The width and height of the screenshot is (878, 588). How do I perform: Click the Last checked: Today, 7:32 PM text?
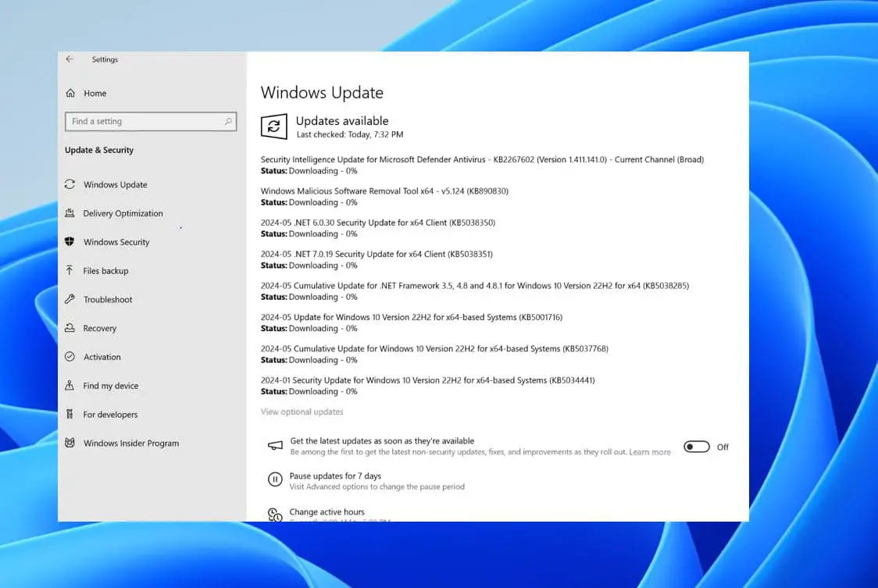(x=350, y=134)
